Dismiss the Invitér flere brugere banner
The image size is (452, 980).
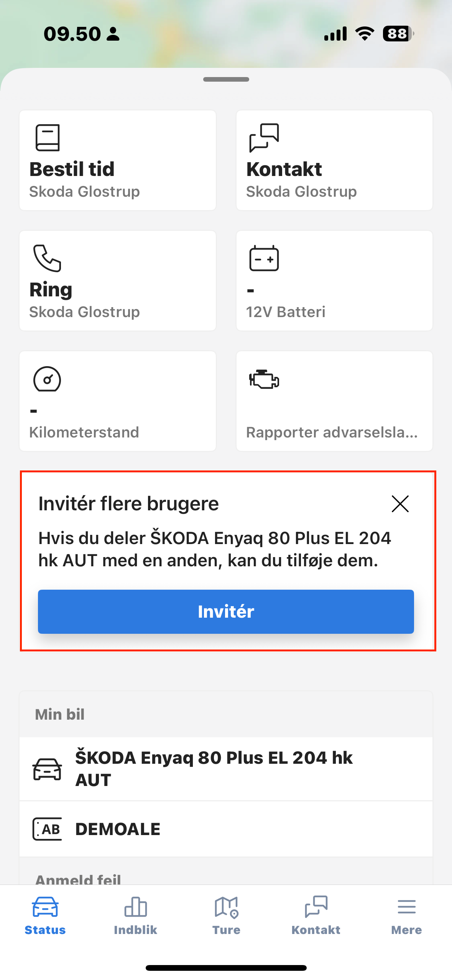click(400, 503)
